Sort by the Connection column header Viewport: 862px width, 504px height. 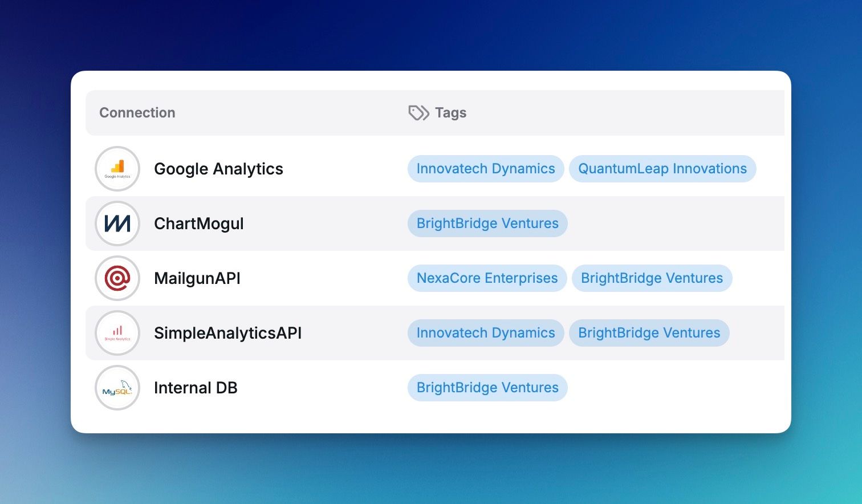[137, 113]
